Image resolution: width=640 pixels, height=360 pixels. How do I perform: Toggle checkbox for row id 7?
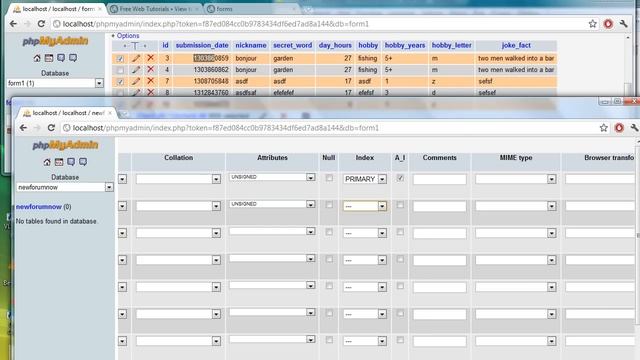click(120, 82)
